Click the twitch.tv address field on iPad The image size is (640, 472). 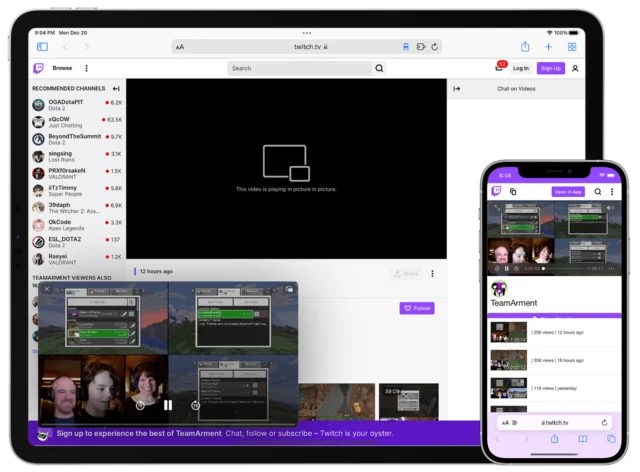(x=307, y=47)
